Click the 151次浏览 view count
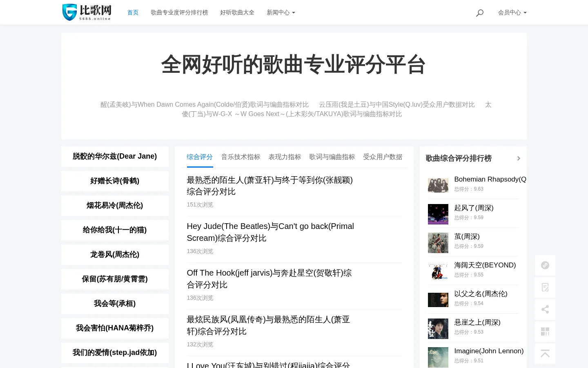Image resolution: width=588 pixels, height=368 pixels. click(x=200, y=205)
